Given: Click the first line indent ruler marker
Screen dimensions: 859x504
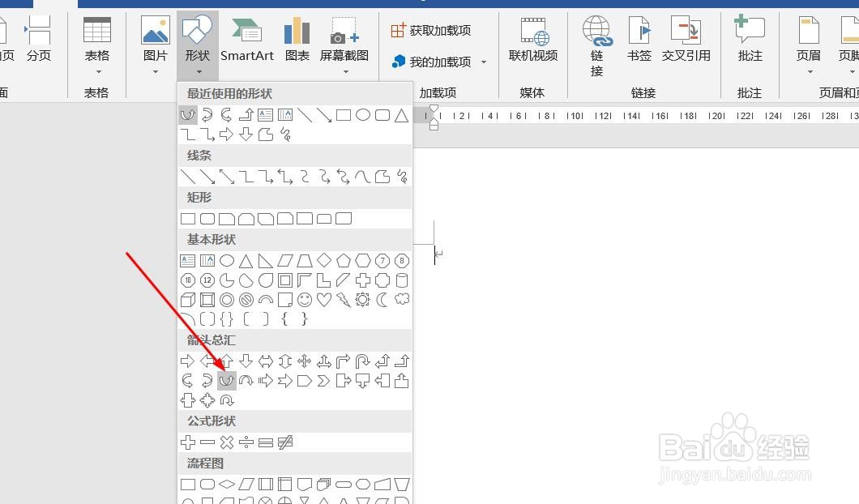Looking at the screenshot, I should coord(434,109).
